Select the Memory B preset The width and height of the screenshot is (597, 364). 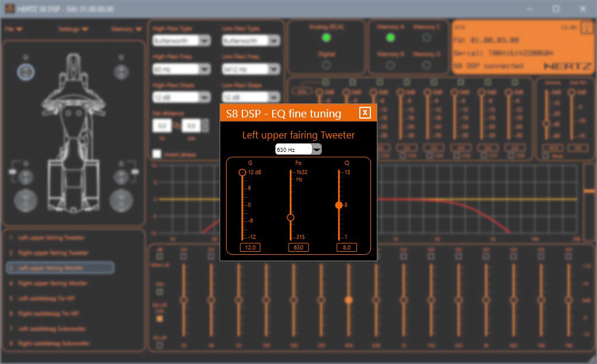point(390,65)
